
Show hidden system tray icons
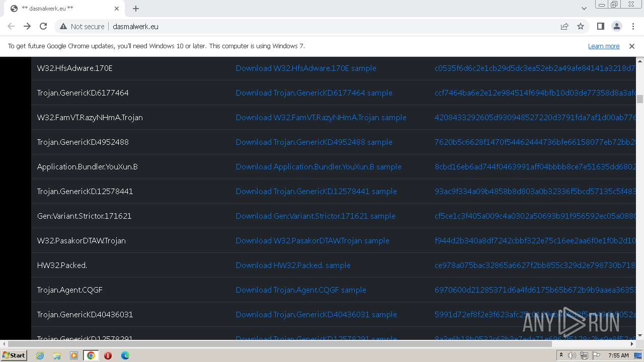click(561, 355)
